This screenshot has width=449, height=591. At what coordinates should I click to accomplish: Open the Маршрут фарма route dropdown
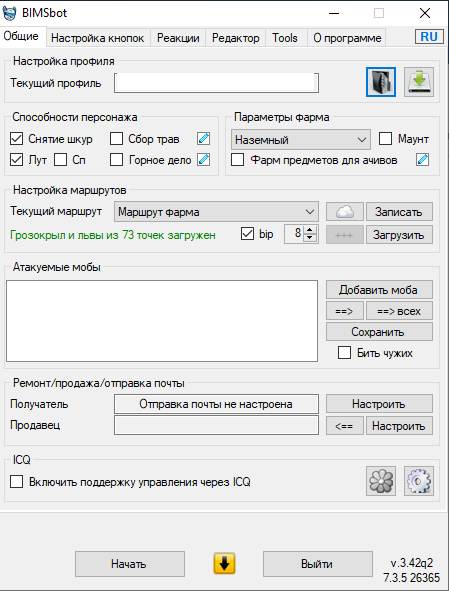(x=216, y=212)
